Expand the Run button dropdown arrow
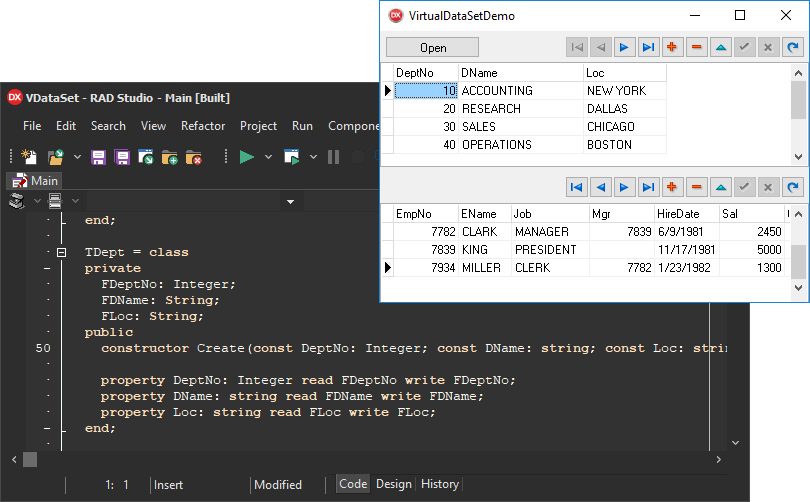This screenshot has width=810, height=502. pos(268,157)
